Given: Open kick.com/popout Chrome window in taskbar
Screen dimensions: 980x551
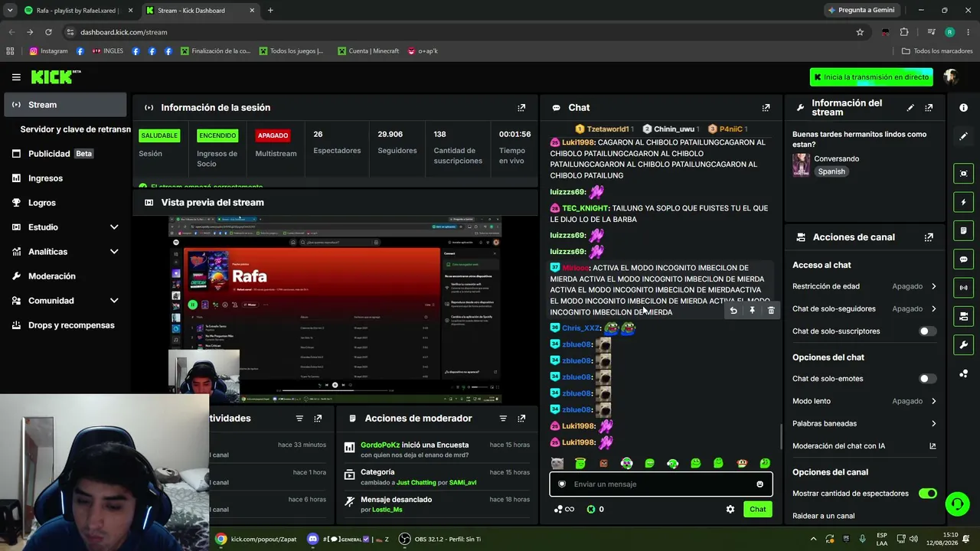Looking at the screenshot, I should click(x=256, y=539).
